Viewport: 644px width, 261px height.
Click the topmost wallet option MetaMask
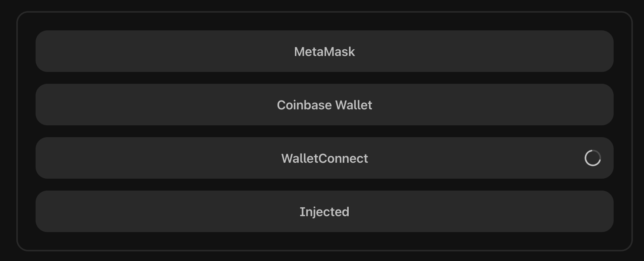[x=324, y=52]
